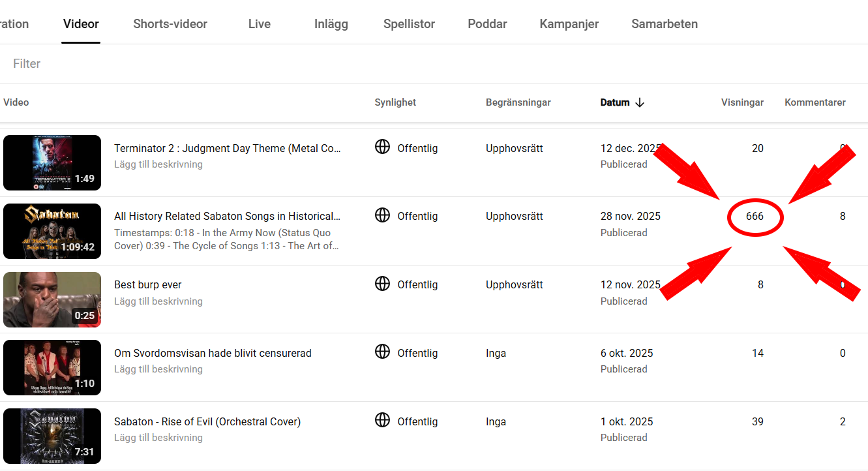Open the Samarbeten tab
This screenshot has width=868, height=471.
click(x=665, y=24)
